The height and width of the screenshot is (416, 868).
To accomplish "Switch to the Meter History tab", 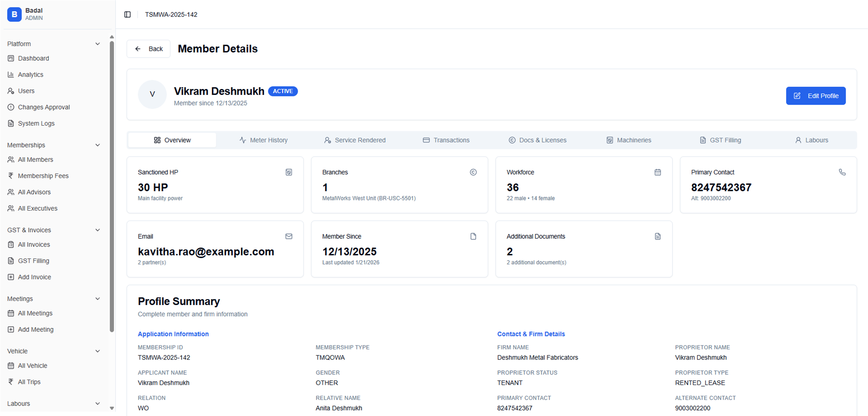I will coord(264,140).
